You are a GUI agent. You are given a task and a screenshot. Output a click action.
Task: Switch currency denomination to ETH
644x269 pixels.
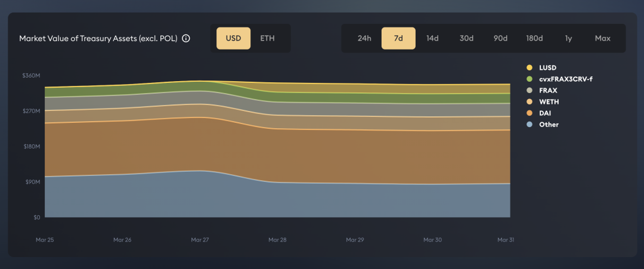click(x=267, y=38)
